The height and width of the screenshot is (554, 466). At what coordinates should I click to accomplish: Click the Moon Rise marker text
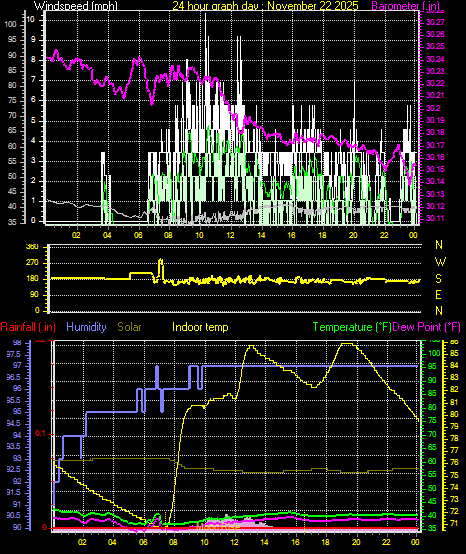click(218, 527)
